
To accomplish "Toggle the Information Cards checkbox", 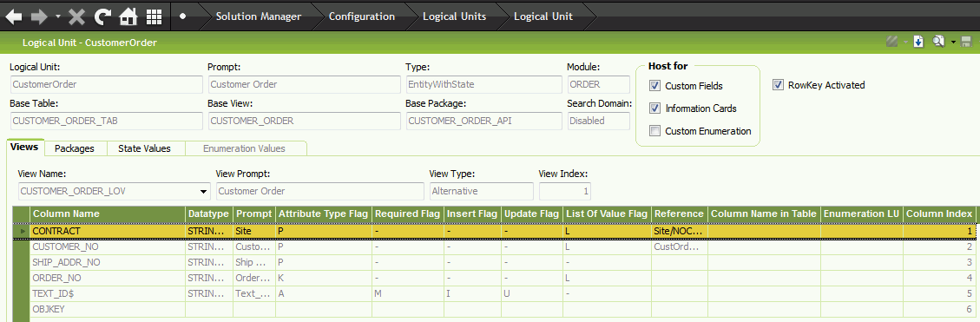I will [655, 108].
